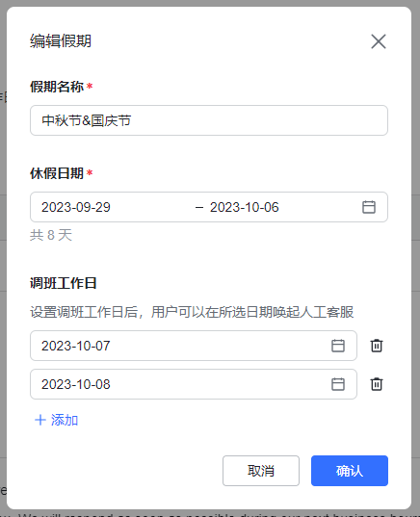Click the 添加 link to add a workday
This screenshot has height=517, width=420.
65,420
